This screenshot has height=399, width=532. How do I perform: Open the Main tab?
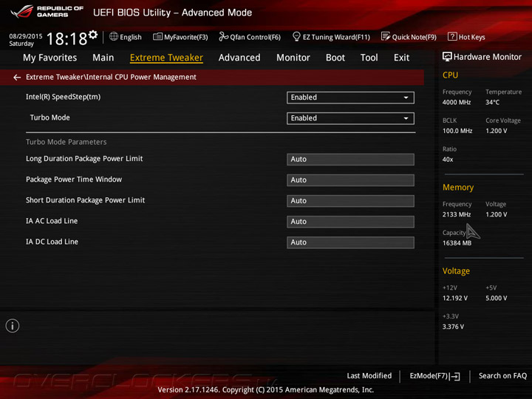pos(103,58)
